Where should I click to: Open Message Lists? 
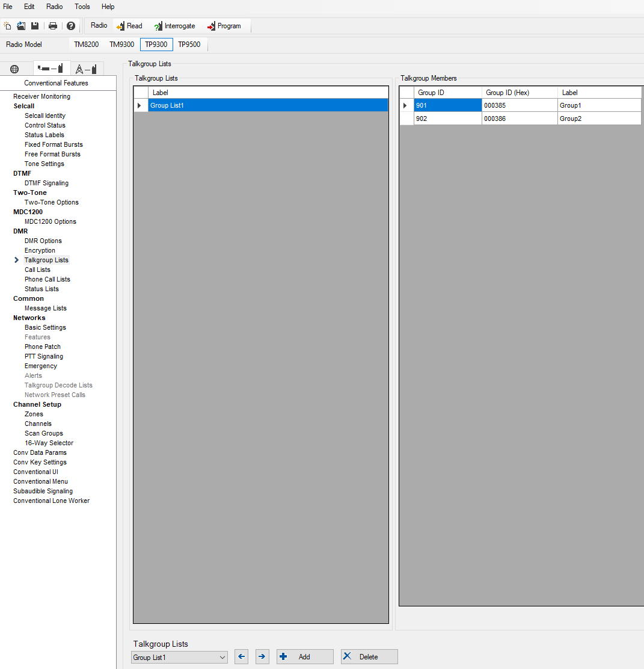(x=46, y=308)
